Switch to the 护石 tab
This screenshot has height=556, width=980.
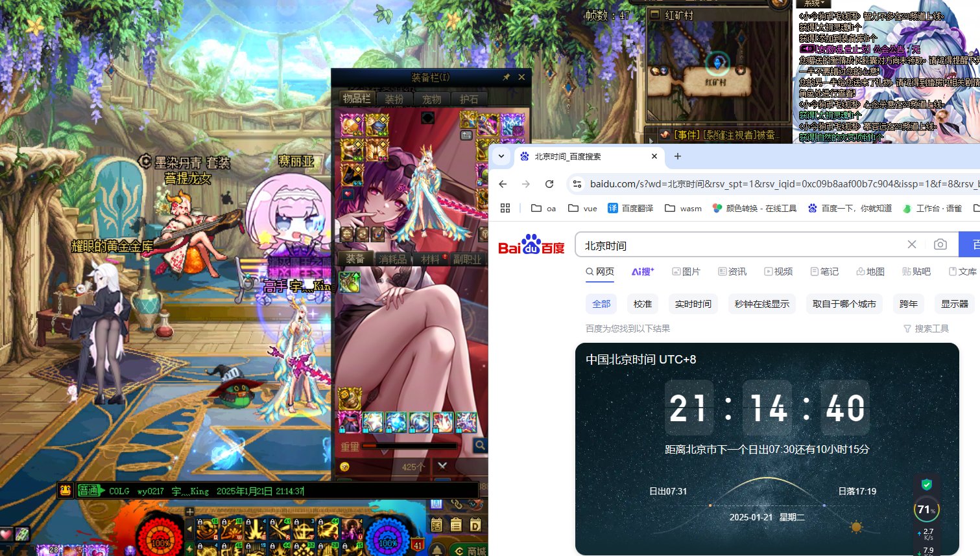[469, 98]
